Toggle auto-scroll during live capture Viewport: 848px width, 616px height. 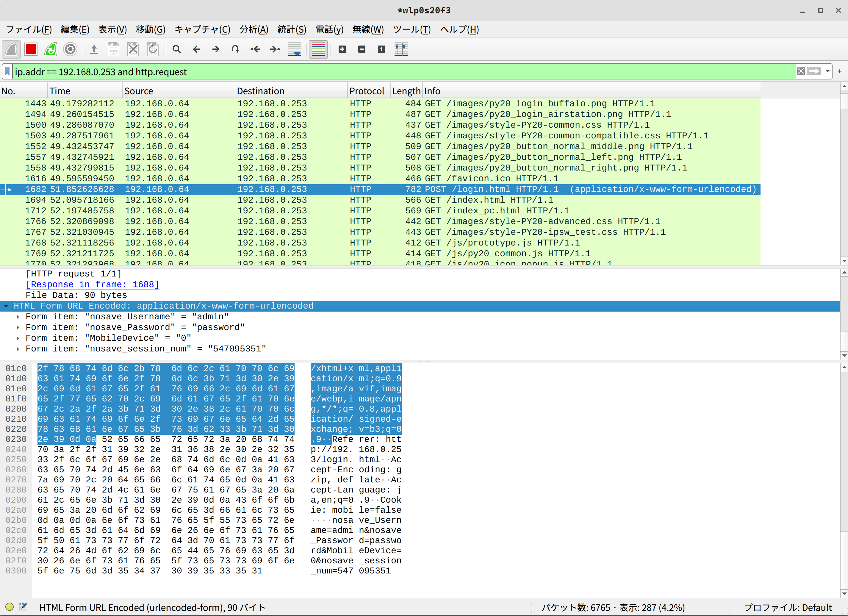coord(294,49)
